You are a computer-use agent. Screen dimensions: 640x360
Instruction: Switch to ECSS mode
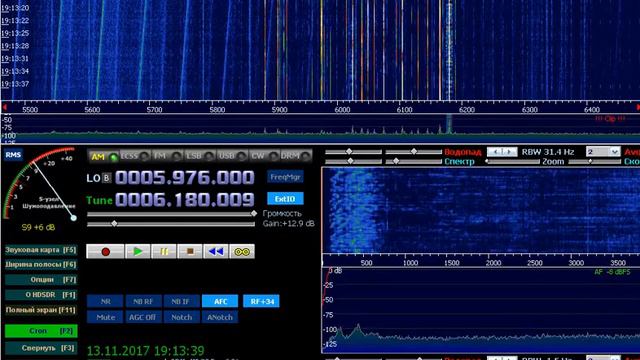[135, 156]
